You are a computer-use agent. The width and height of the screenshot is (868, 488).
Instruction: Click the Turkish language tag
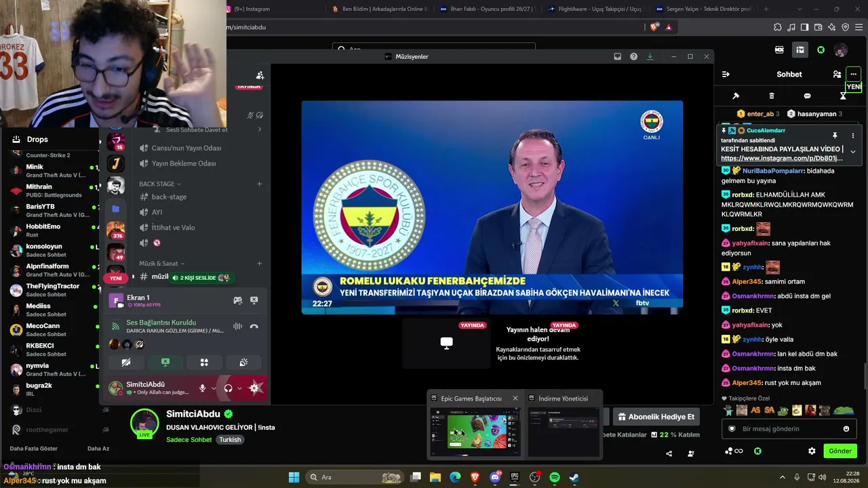(230, 439)
